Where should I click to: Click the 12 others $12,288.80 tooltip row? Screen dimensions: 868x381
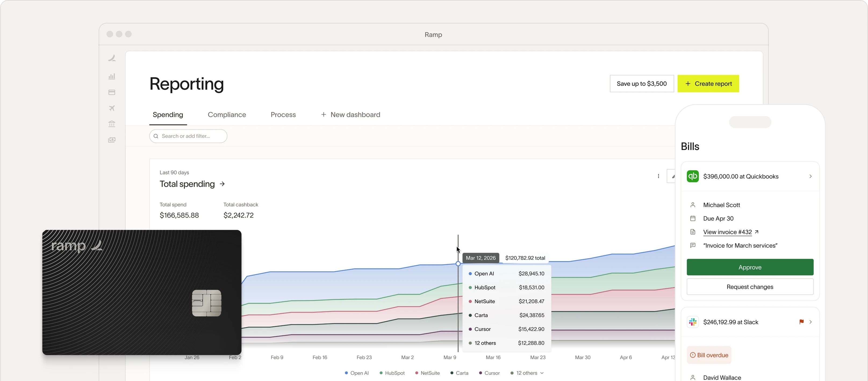(507, 343)
